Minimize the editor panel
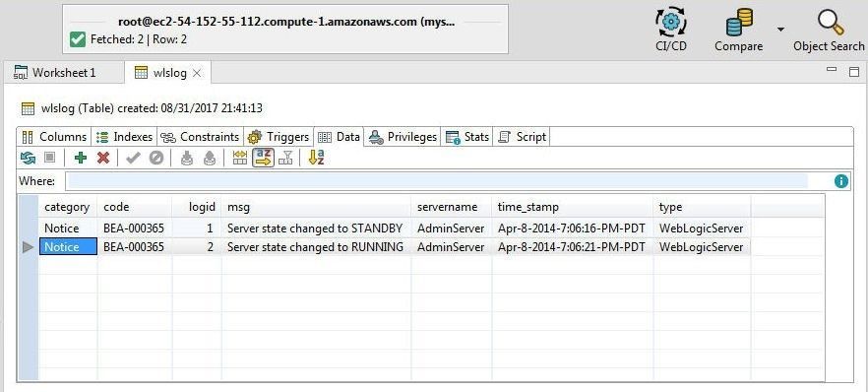The width and height of the screenshot is (868, 392). point(832,70)
